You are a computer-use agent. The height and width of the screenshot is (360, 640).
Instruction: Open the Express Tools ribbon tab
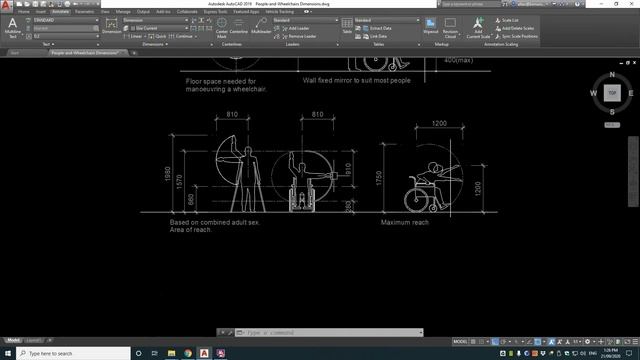tap(215, 12)
